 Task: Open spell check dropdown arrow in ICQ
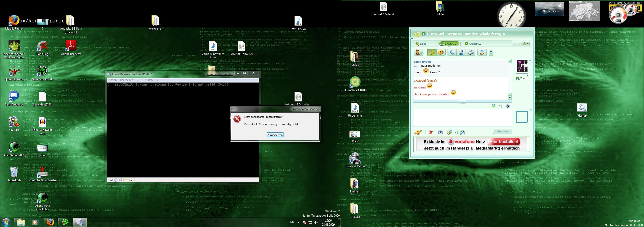(x=500, y=106)
